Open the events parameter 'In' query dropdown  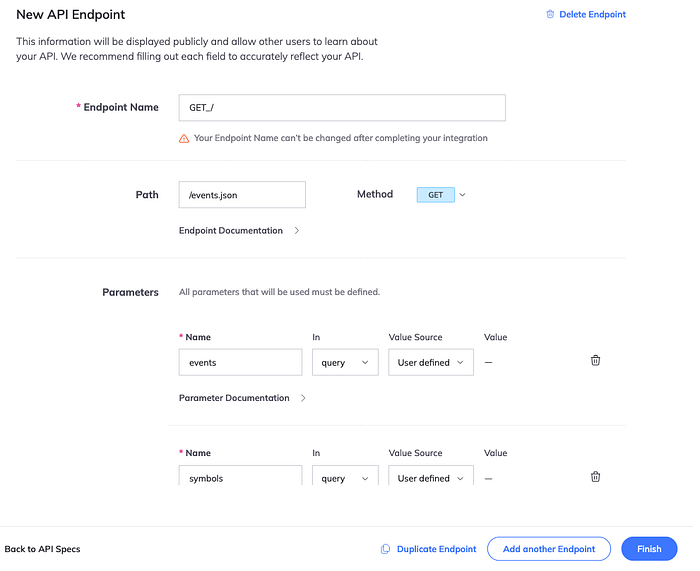345,362
